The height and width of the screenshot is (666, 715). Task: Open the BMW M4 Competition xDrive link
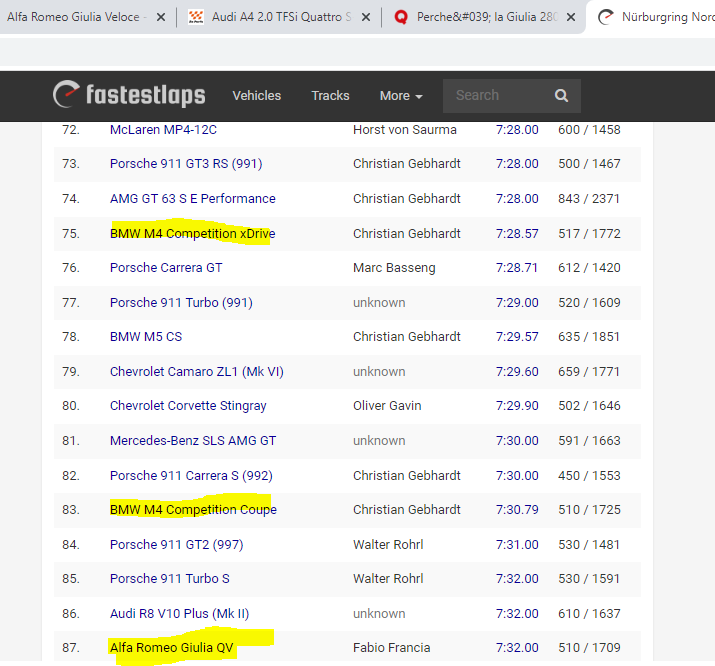pos(192,234)
